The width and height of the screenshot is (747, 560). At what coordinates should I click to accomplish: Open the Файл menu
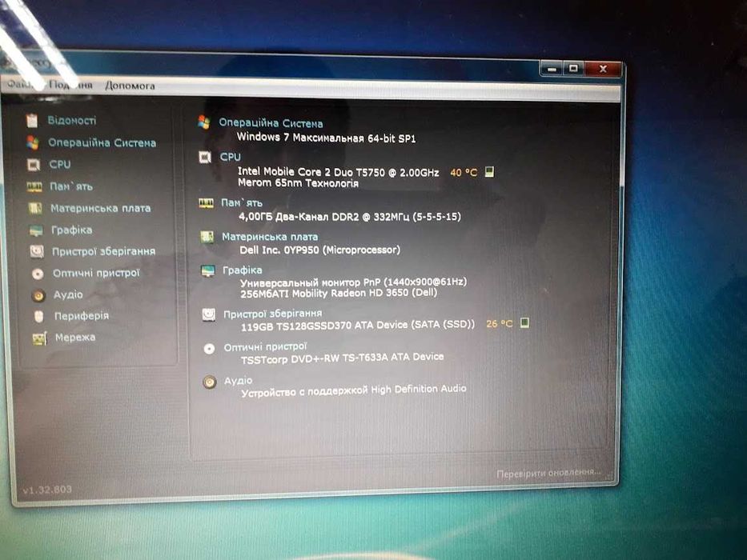21,84
